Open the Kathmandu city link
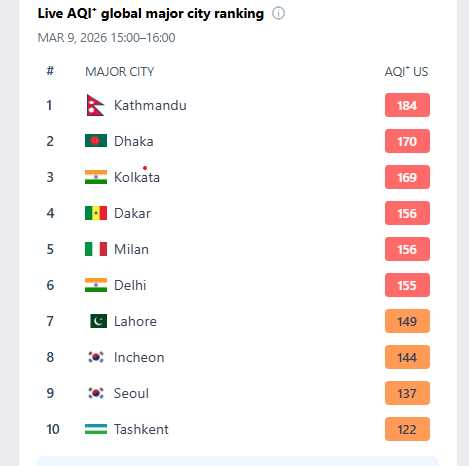The image size is (469, 466). (150, 105)
